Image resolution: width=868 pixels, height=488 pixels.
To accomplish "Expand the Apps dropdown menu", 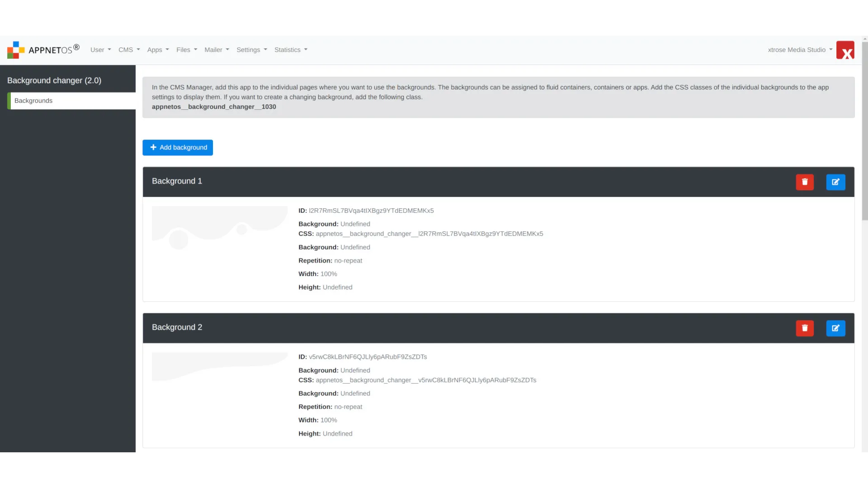I will click(x=157, y=49).
